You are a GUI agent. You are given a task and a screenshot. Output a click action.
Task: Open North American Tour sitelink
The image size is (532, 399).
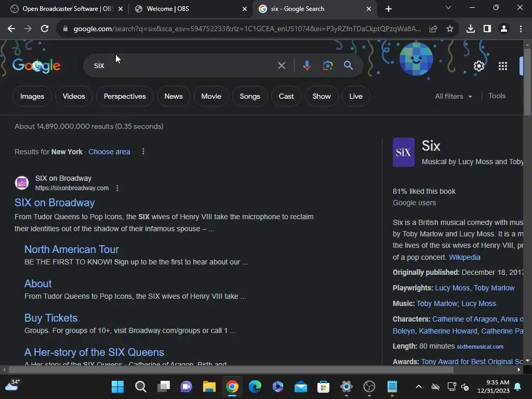coord(72,249)
